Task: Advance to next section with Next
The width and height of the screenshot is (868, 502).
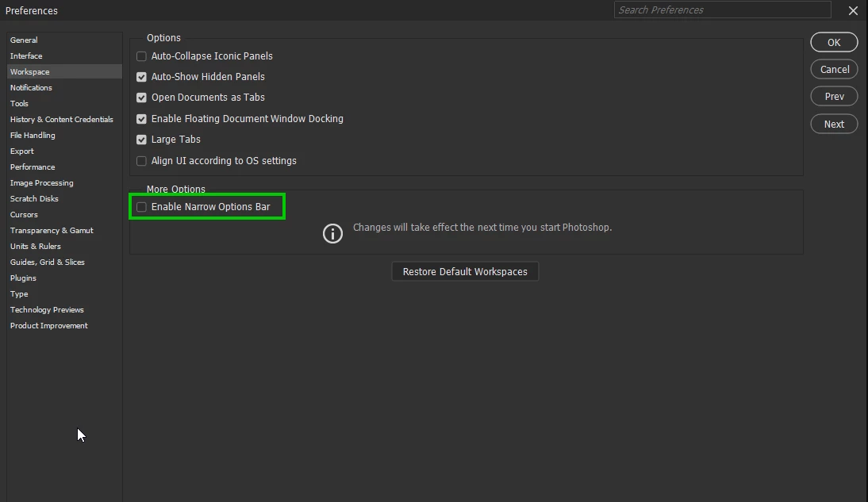Action: click(834, 124)
